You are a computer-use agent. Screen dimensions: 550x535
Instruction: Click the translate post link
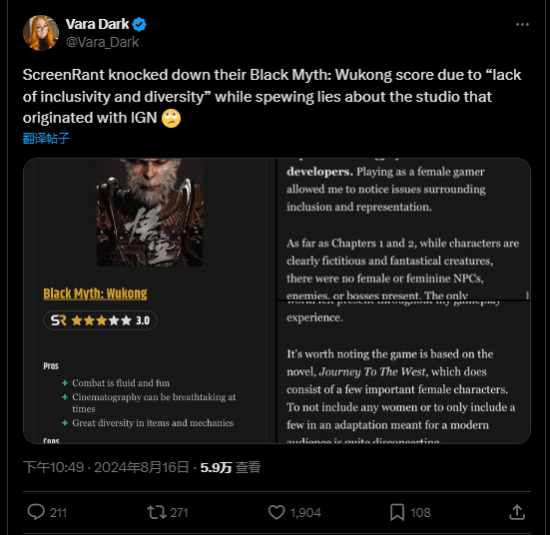pyautogui.click(x=46, y=138)
